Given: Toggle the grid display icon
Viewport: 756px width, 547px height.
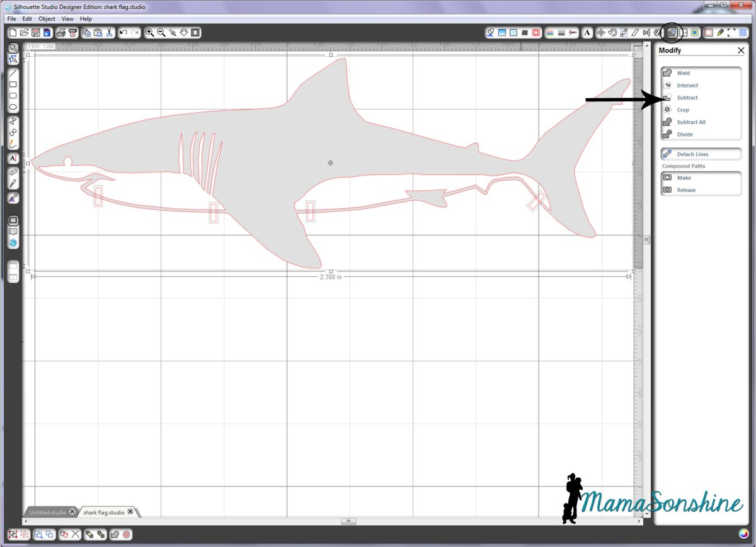Looking at the screenshot, I should [x=743, y=32].
